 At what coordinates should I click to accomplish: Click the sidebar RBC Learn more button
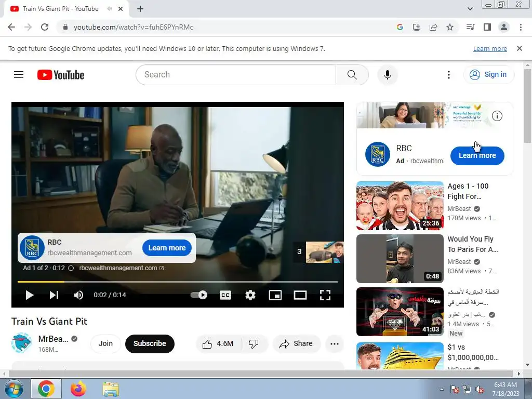[477, 156]
